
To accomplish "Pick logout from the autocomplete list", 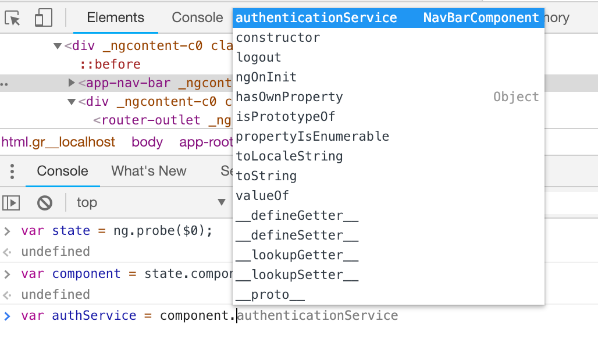I will pos(259,58).
